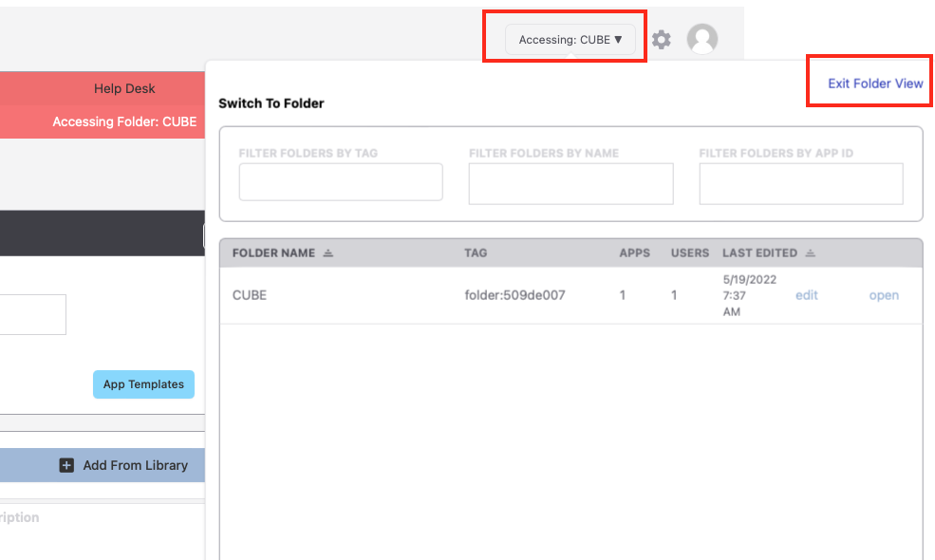
Task: Click the edit link for CUBE folder
Action: 806,295
